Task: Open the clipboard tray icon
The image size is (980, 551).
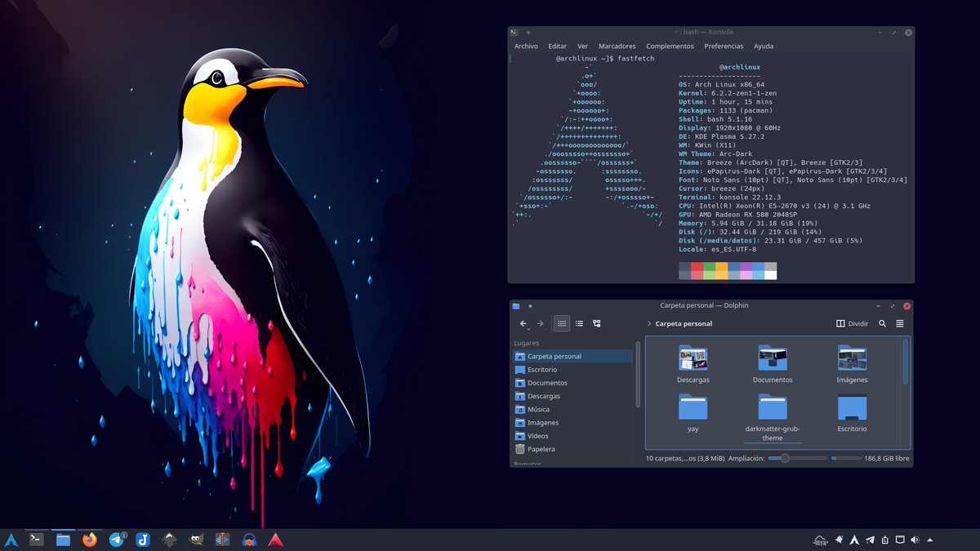Action: coord(884,540)
